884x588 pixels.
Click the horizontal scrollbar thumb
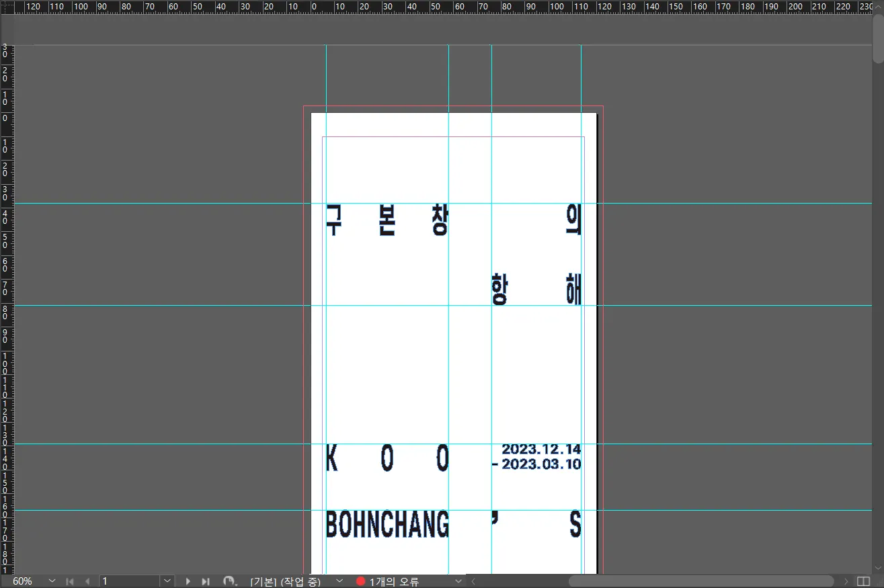[701, 581]
